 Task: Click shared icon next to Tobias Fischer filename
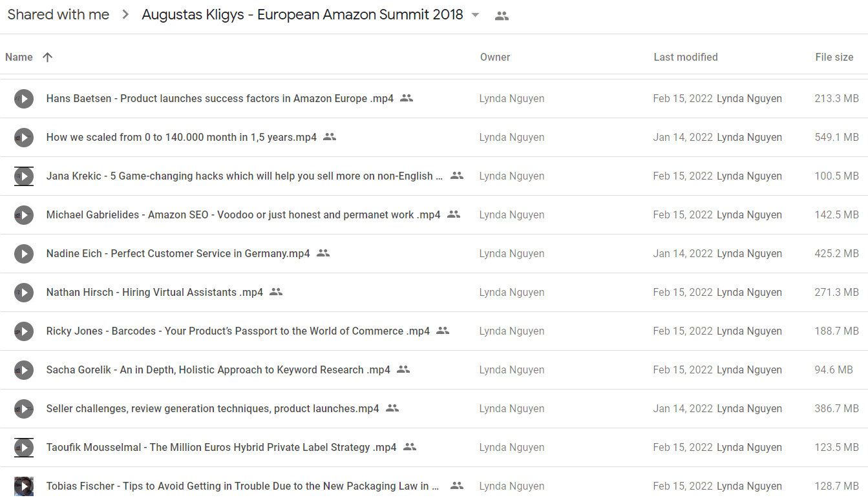[457, 486]
